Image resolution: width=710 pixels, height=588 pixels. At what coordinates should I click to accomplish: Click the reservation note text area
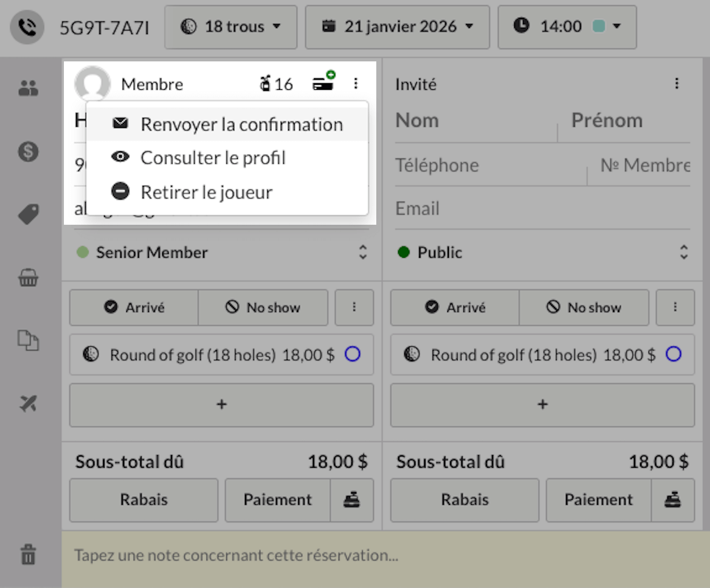[x=385, y=558]
